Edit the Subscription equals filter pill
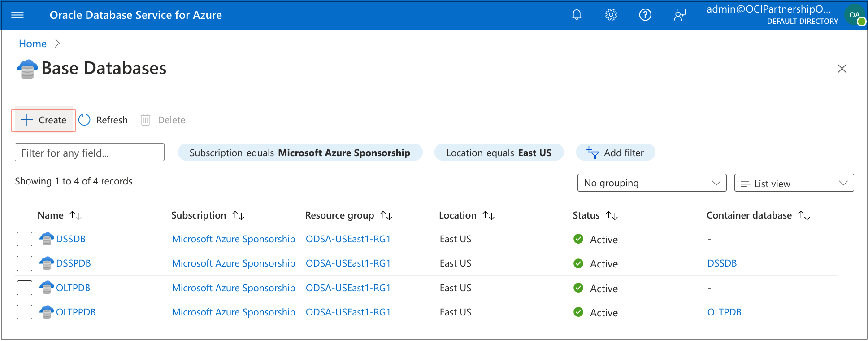 click(x=300, y=153)
